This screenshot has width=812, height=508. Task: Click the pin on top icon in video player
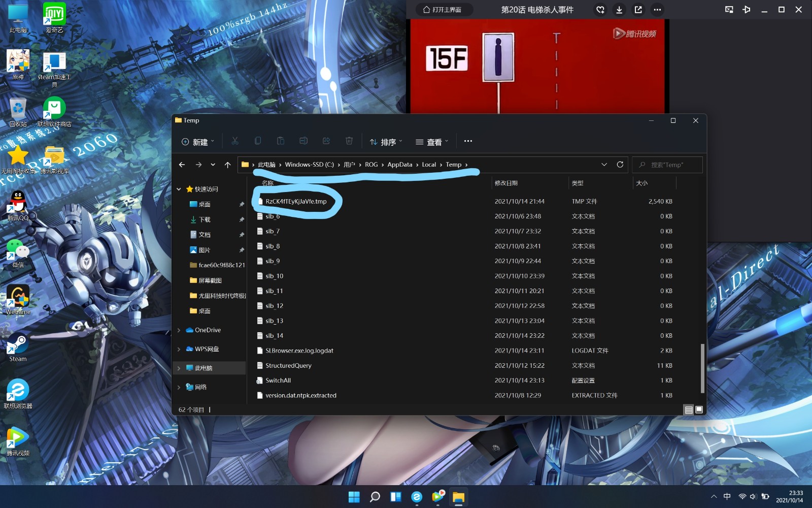[x=747, y=10]
